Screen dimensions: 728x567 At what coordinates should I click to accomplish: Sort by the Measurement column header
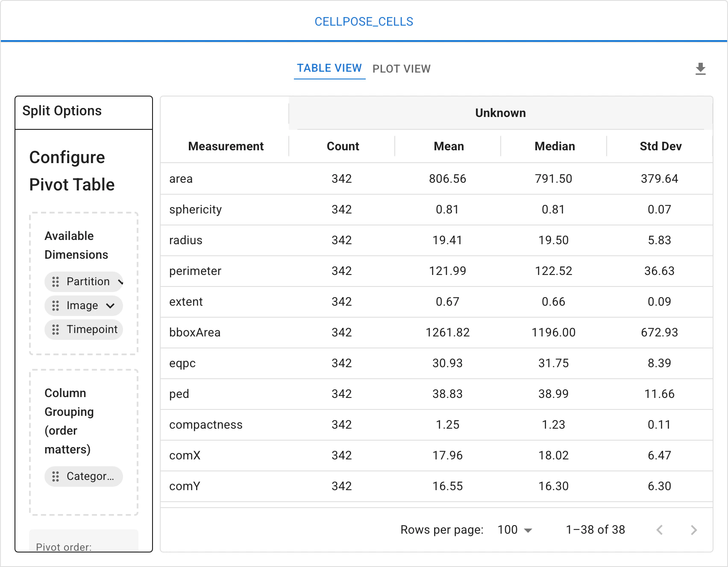click(x=226, y=146)
